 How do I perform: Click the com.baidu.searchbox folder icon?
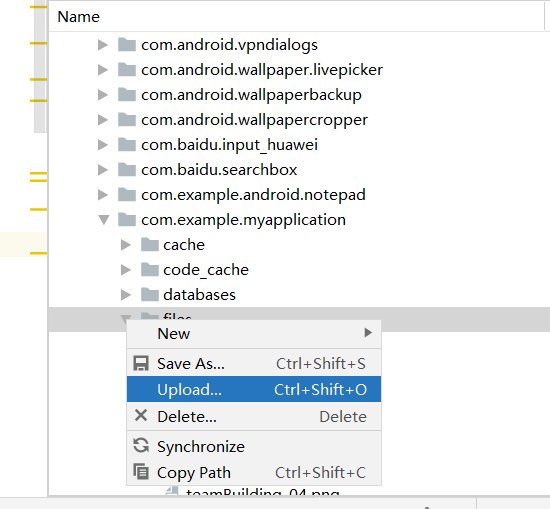click(x=127, y=169)
